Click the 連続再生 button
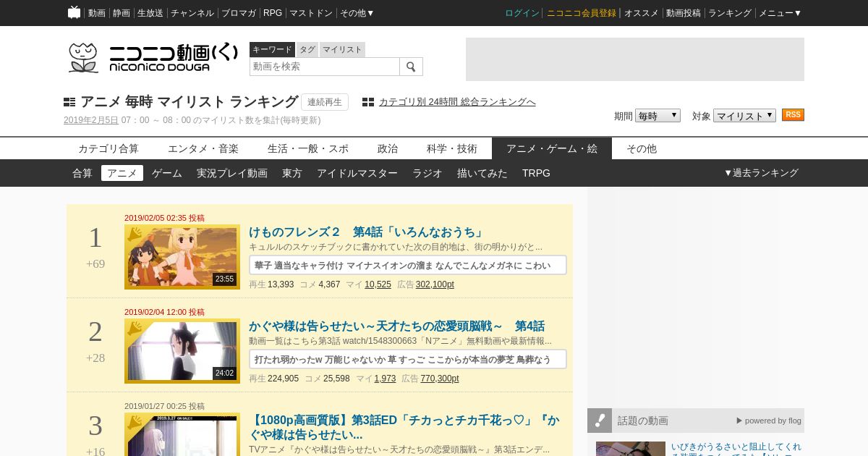 click(x=325, y=102)
